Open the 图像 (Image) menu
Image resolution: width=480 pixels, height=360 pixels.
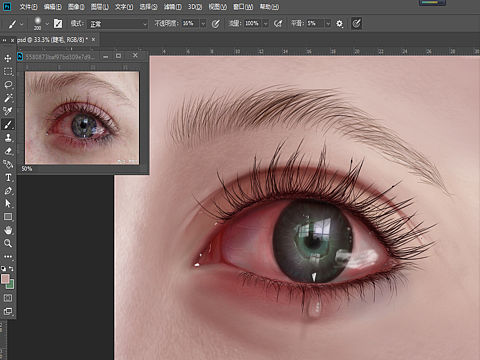[76, 7]
